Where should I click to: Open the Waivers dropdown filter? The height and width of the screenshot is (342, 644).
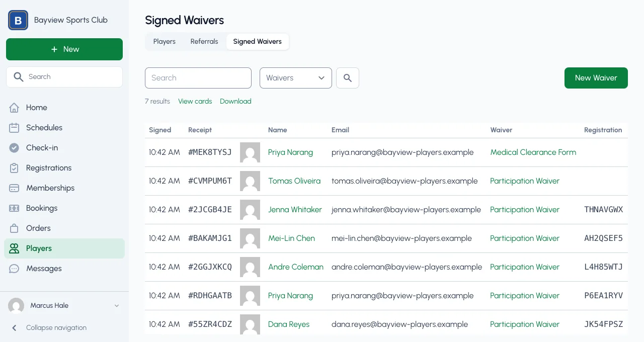(296, 78)
